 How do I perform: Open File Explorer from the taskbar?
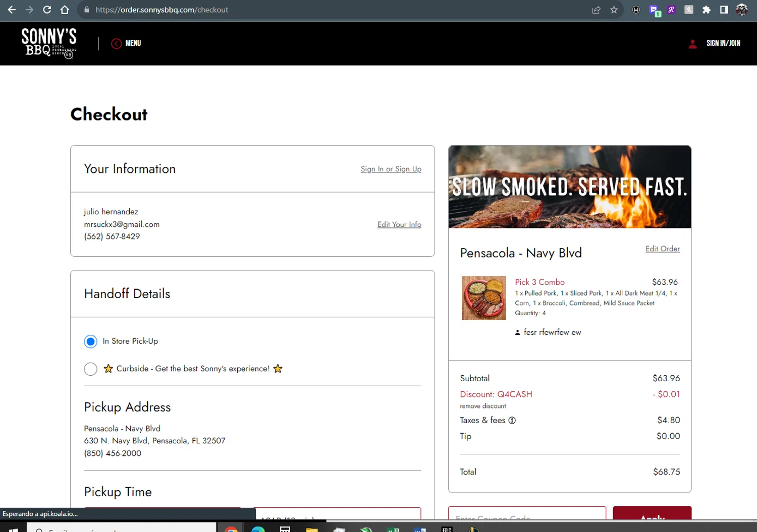[x=312, y=529]
